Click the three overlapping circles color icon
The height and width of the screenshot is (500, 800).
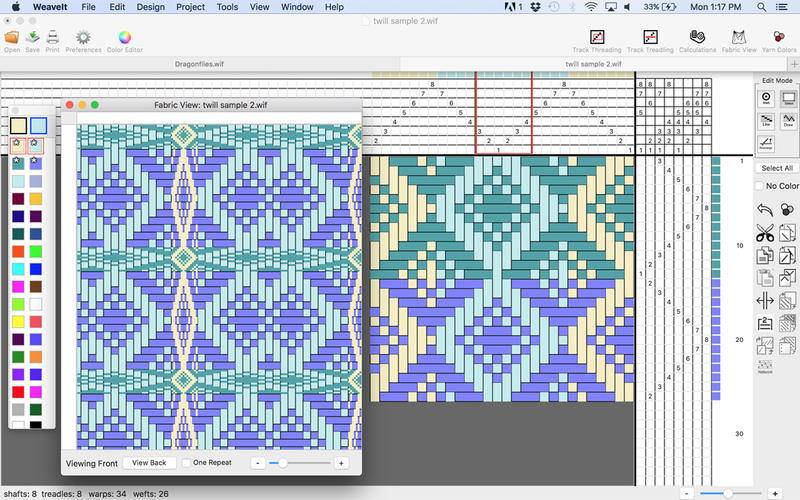point(787,210)
